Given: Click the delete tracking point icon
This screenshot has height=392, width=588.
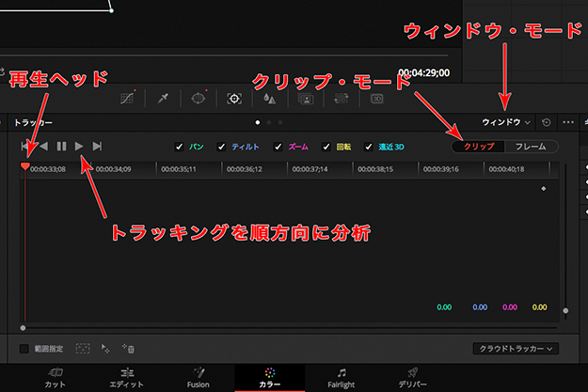Looking at the screenshot, I should (x=129, y=349).
